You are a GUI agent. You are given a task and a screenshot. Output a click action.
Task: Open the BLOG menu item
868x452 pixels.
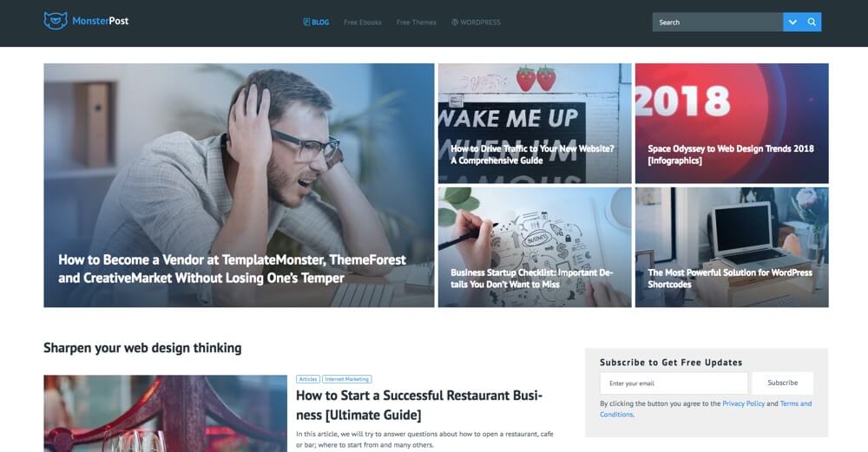[x=316, y=23]
